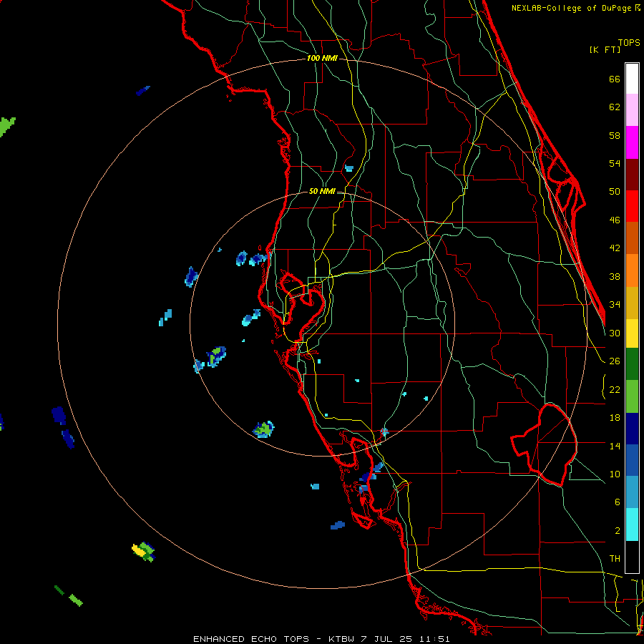Click the 46 legend value

(x=615, y=220)
